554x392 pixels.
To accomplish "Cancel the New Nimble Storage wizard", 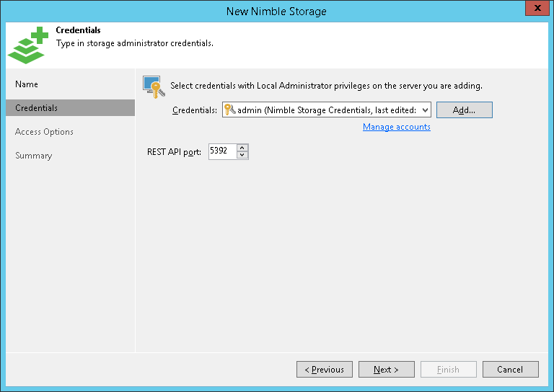I will 510,370.
